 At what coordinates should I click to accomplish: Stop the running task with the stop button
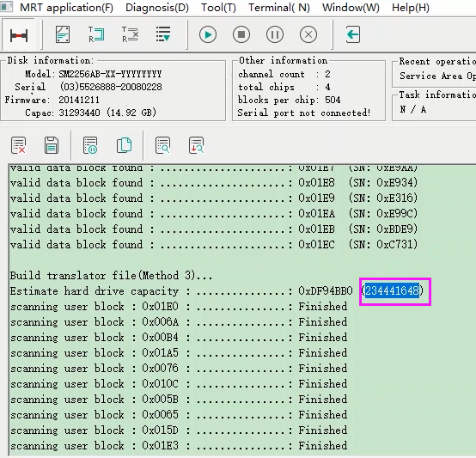(241, 34)
